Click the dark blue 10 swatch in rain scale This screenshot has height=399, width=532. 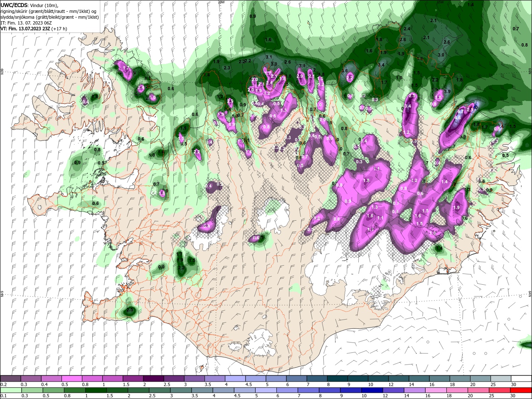[372, 390]
